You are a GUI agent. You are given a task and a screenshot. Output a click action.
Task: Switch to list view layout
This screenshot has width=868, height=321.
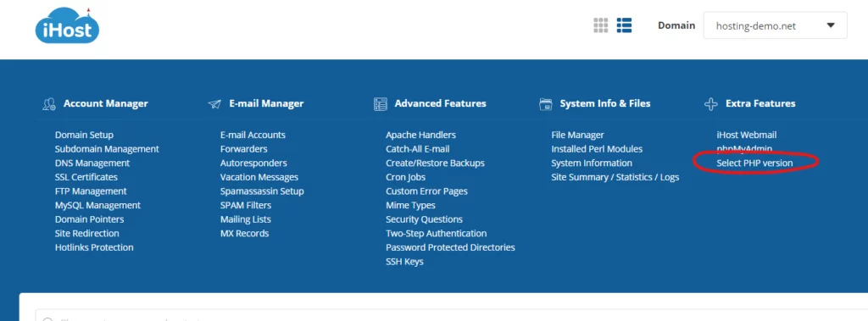pyautogui.click(x=625, y=25)
